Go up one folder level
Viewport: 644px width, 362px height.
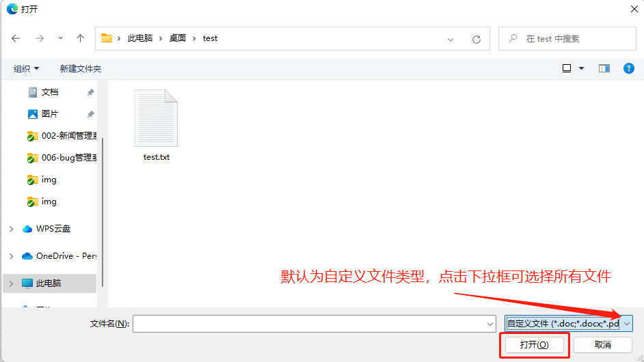pos(81,38)
